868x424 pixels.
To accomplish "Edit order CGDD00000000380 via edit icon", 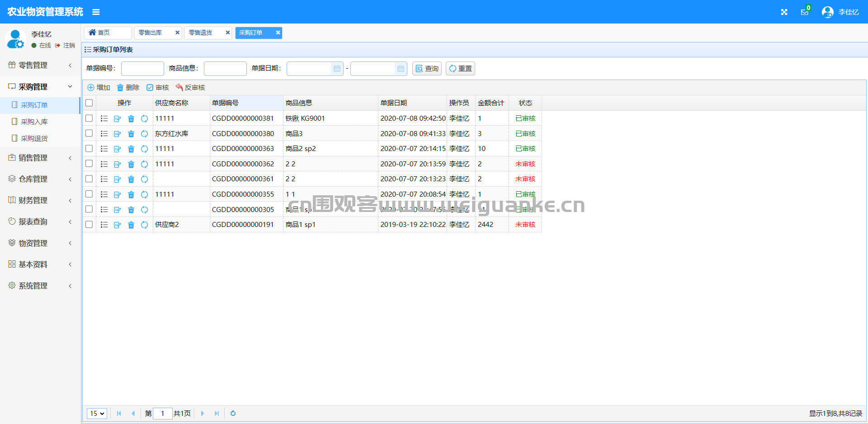I will [118, 134].
